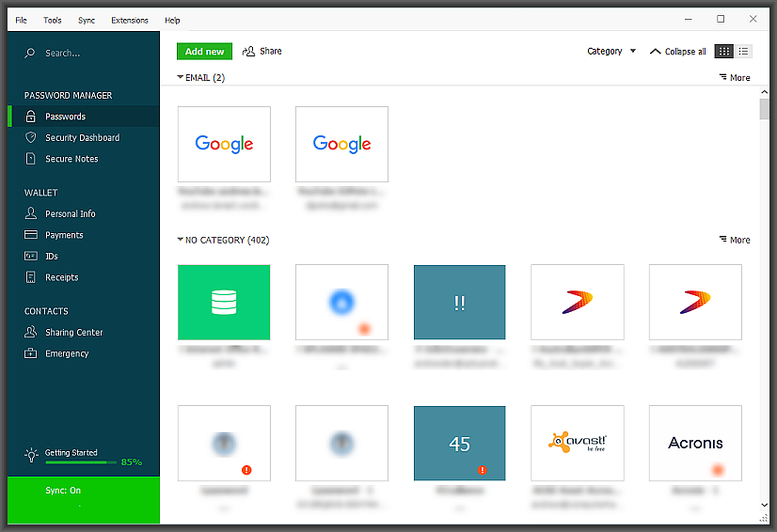Viewport: 777px width, 532px height.
Task: Click warning badge on blurred avatar tile
Action: pyautogui.click(x=246, y=470)
